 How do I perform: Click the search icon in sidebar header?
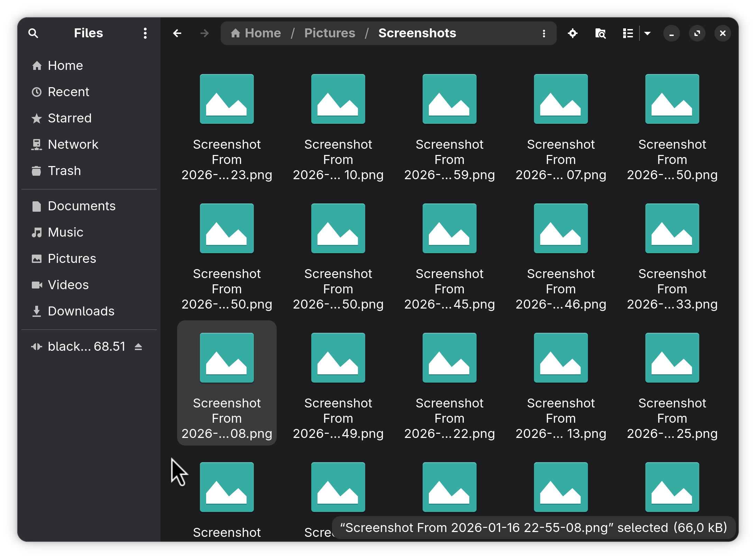click(33, 33)
